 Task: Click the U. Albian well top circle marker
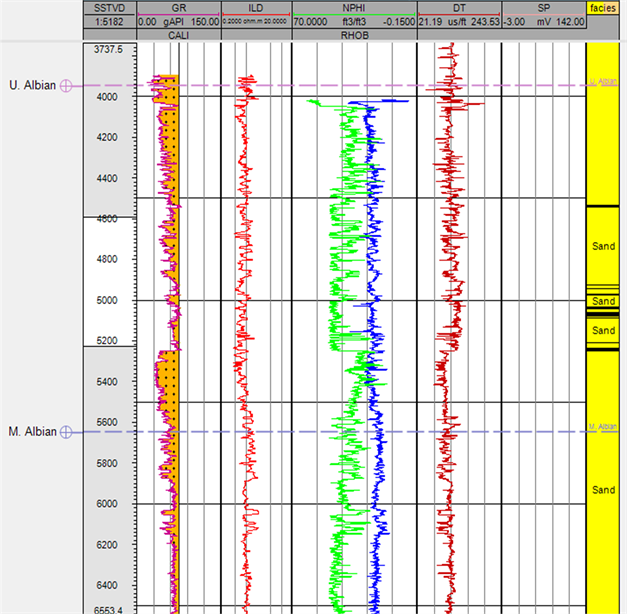pos(66,86)
